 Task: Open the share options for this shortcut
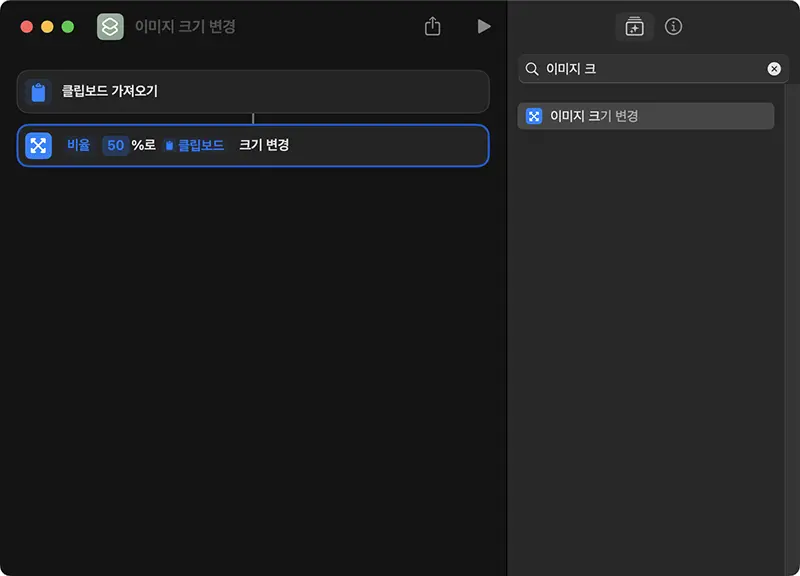click(x=431, y=27)
